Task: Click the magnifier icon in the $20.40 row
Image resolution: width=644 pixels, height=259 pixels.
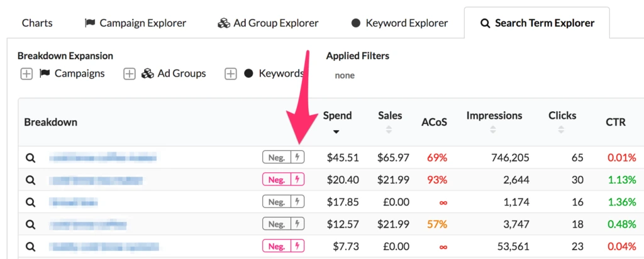Action: point(30,180)
